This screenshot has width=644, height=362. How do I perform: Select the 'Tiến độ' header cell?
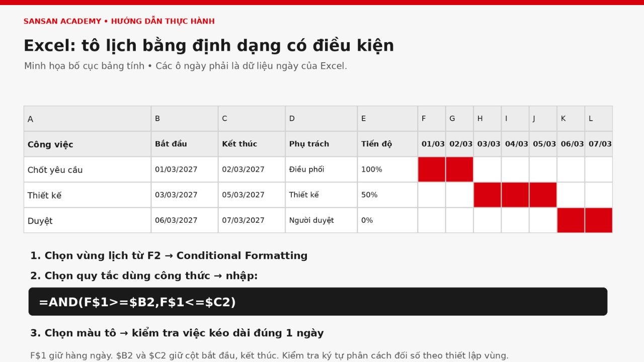(387, 144)
